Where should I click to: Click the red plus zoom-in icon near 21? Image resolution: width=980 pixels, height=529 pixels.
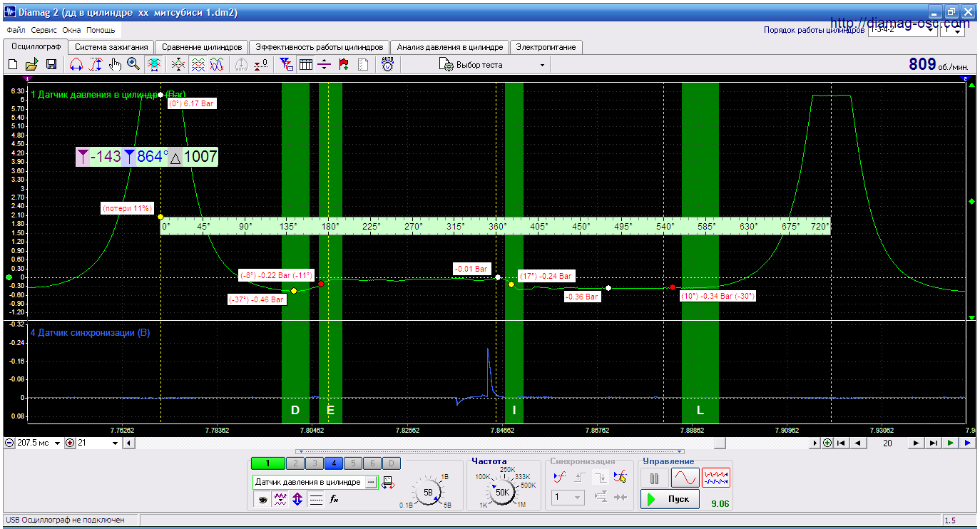click(x=70, y=443)
